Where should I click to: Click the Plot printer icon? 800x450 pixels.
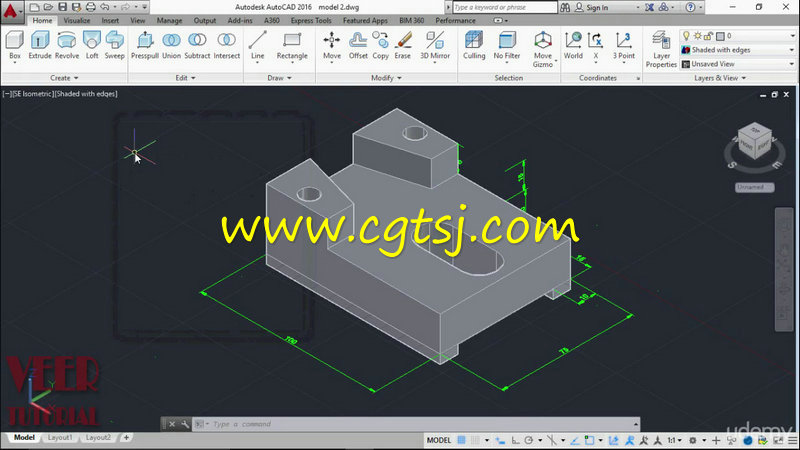coord(91,7)
